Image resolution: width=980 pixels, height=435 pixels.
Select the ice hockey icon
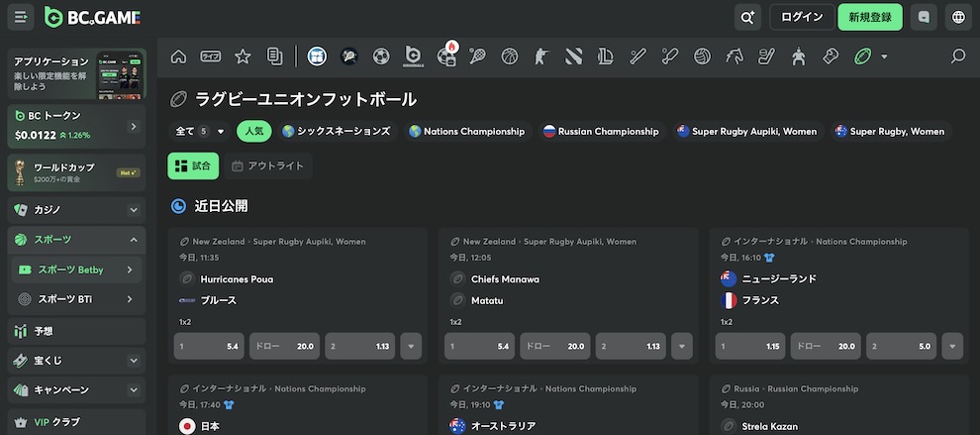point(766,56)
